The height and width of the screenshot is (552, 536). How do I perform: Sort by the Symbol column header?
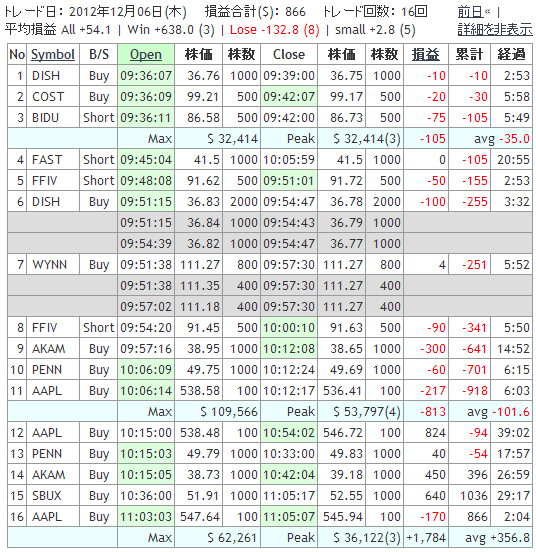pos(53,55)
